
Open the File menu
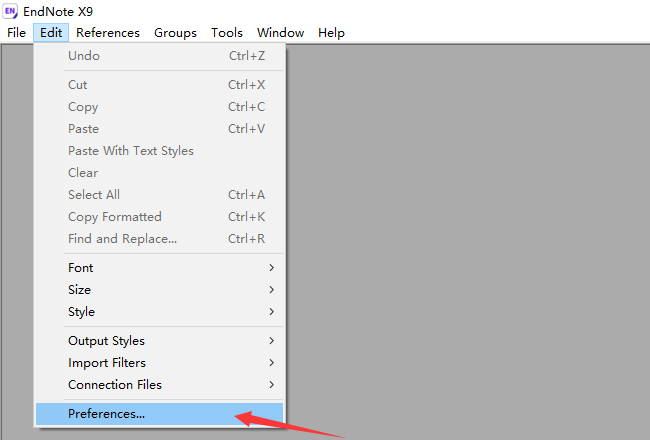click(16, 33)
